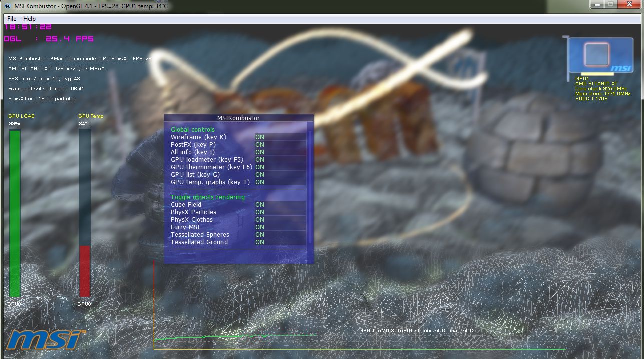Screen dimensions: 644x359
Task: Switch the GPU list setting
Action: (x=260, y=175)
